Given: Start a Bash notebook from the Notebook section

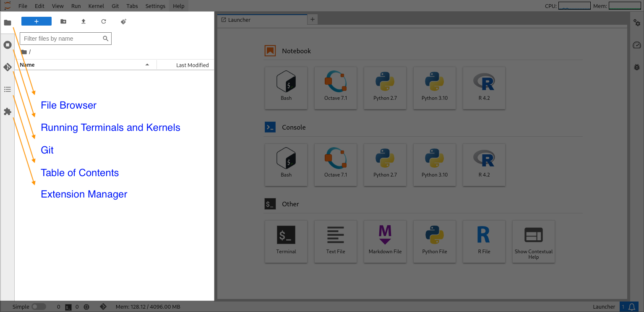Looking at the screenshot, I should click(x=286, y=88).
